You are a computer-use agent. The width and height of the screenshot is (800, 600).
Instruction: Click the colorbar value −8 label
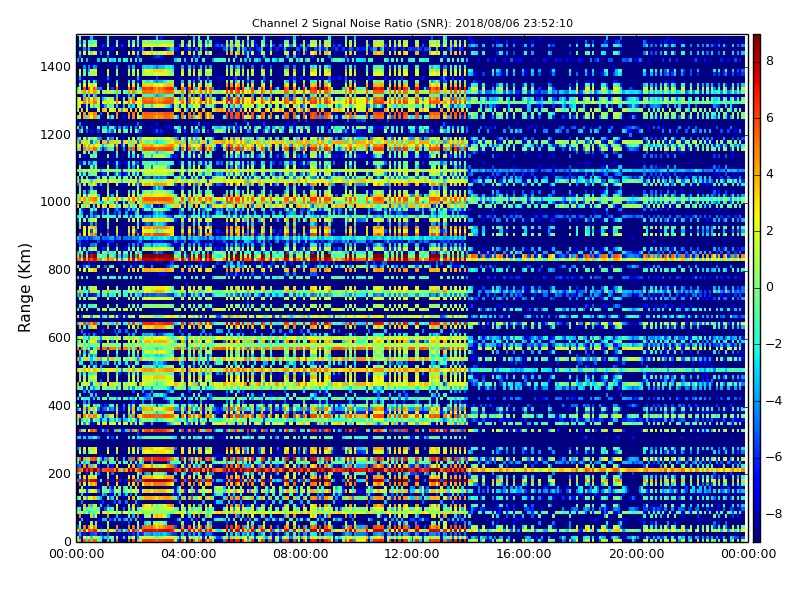pos(774,514)
